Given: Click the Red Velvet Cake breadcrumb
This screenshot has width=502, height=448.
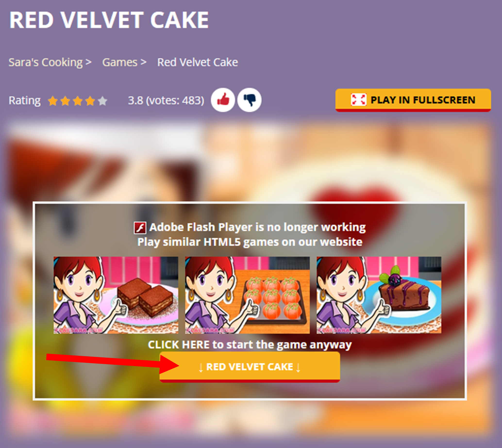Looking at the screenshot, I should coord(198,62).
